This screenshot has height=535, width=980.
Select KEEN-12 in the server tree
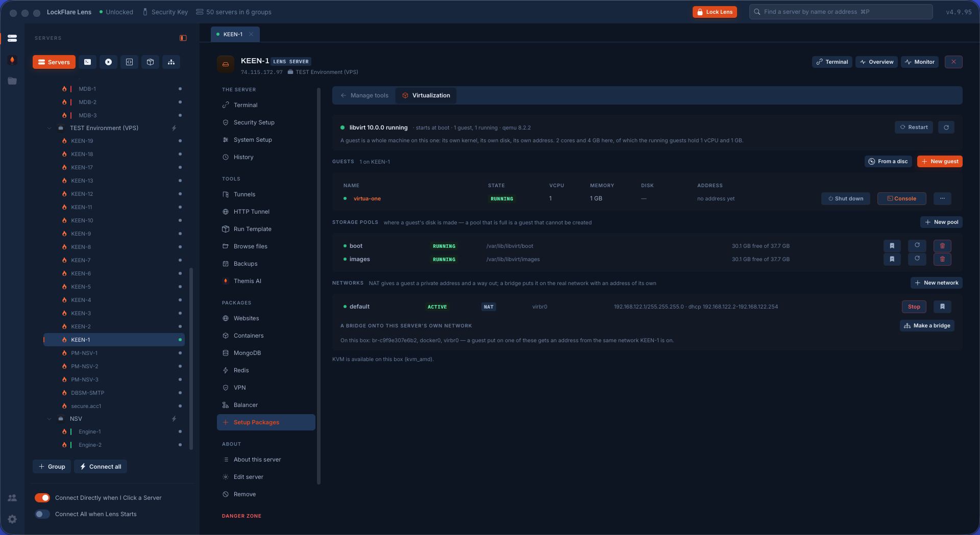114,194
